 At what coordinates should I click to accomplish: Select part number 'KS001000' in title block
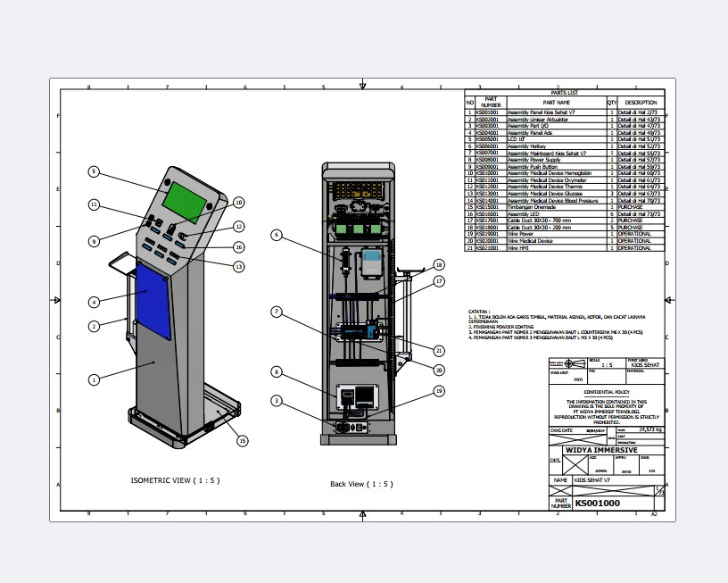click(x=597, y=504)
